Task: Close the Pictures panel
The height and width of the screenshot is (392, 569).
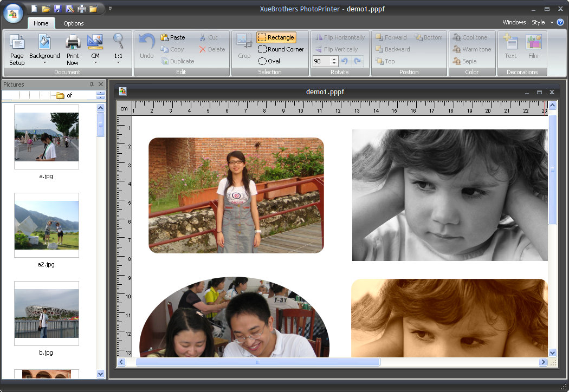Action: 101,84
